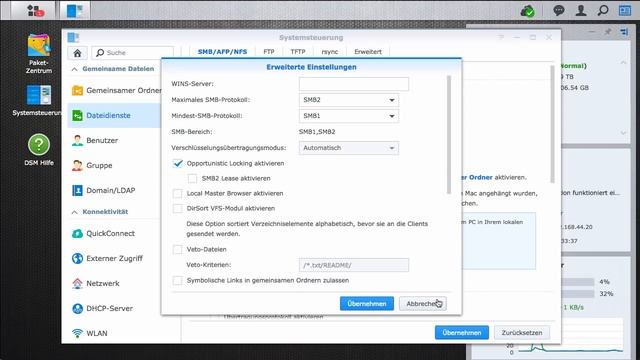Screen dimensions: 640x360
Task: Open the search magnifier in the top bar
Action: (x=603, y=10)
